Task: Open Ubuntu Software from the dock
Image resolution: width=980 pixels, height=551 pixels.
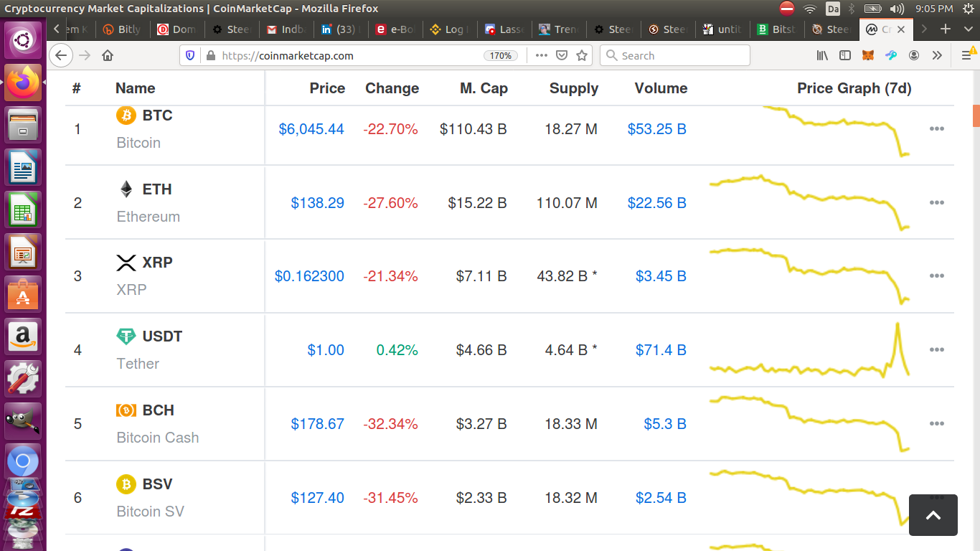Action: (23, 294)
